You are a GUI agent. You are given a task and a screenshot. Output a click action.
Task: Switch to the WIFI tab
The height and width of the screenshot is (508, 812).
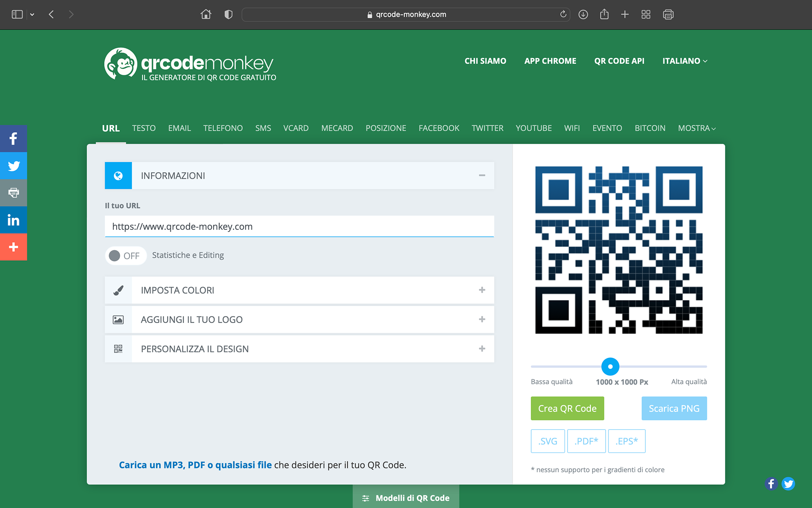tap(572, 128)
